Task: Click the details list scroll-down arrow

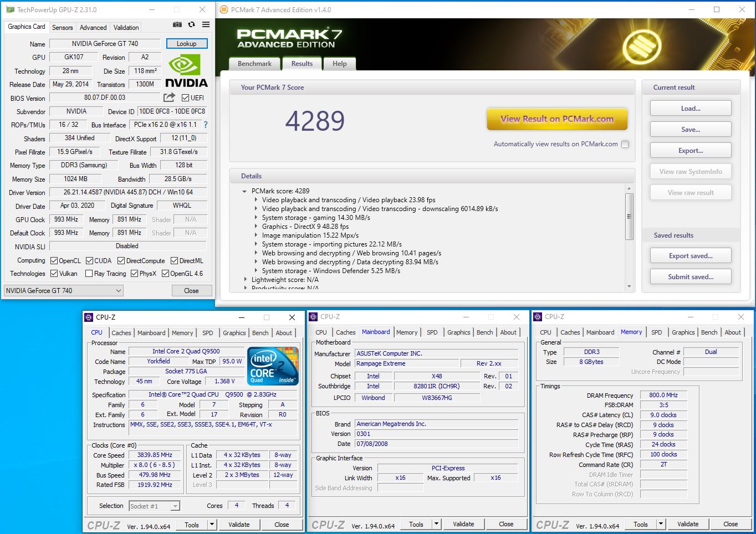Action: pyautogui.click(x=629, y=286)
